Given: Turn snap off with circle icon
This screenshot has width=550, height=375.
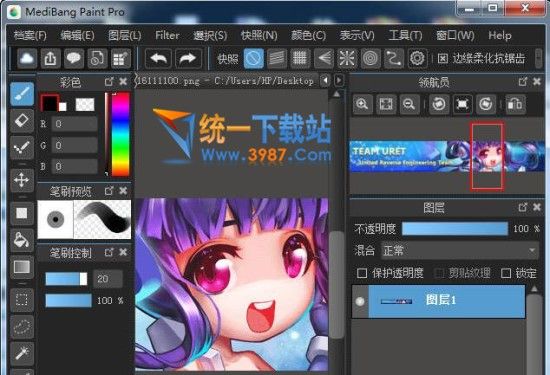Looking at the screenshot, I should coord(254,58).
